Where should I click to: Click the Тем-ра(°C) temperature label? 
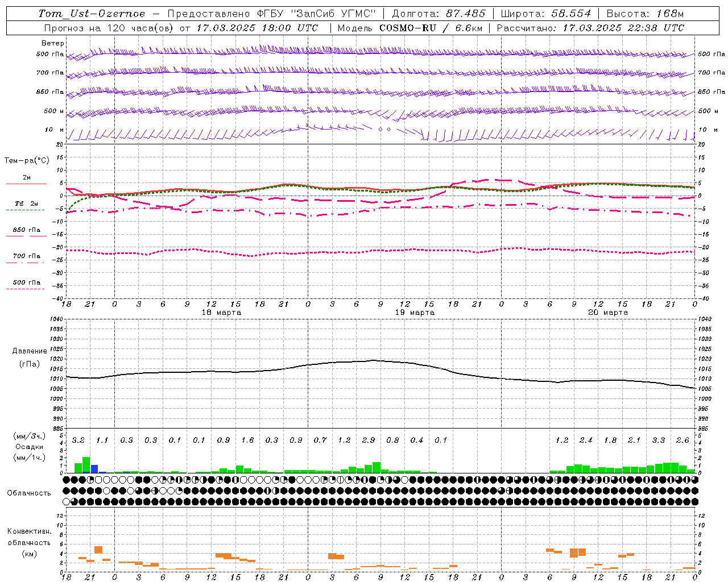[27, 161]
